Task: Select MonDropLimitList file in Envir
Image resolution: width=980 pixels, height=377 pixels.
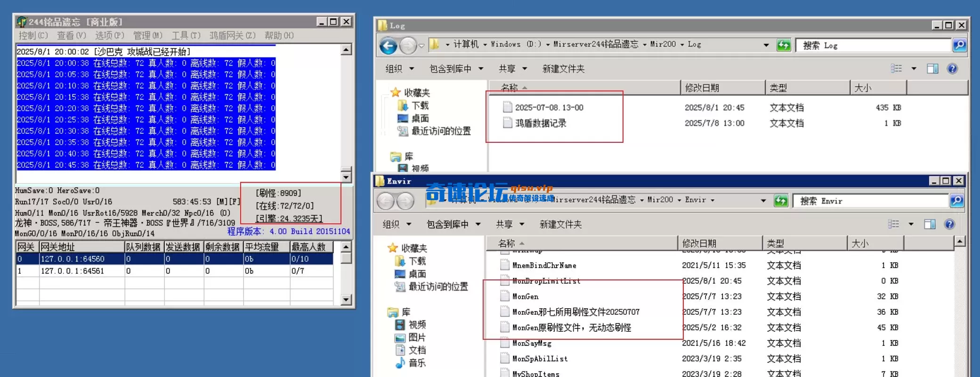Action: coord(540,281)
